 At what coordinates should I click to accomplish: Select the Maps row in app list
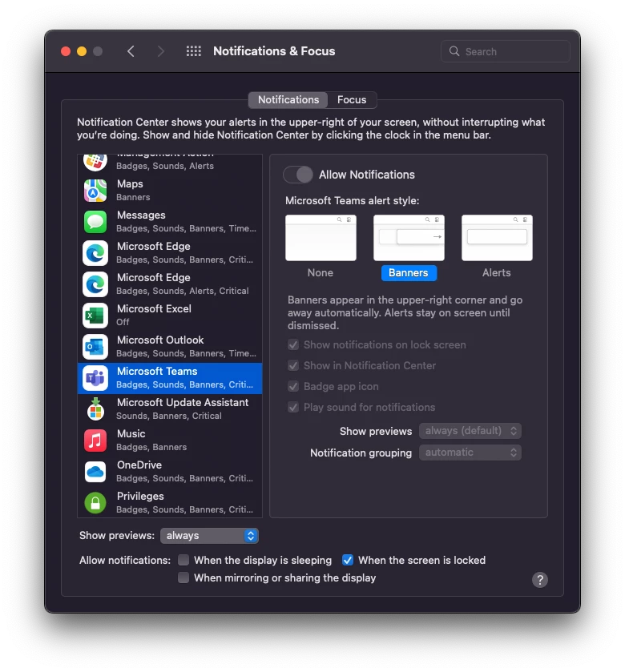coord(170,191)
